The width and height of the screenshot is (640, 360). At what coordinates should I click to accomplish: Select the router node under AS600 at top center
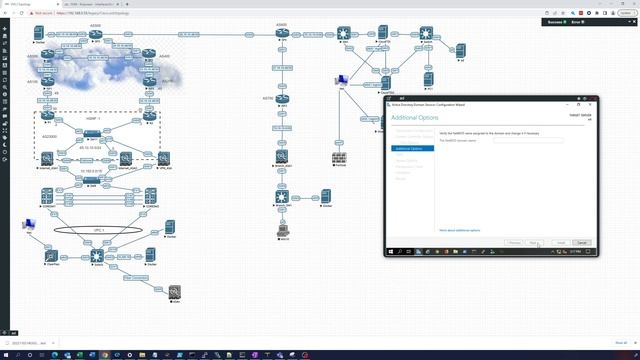pyautogui.click(x=282, y=33)
